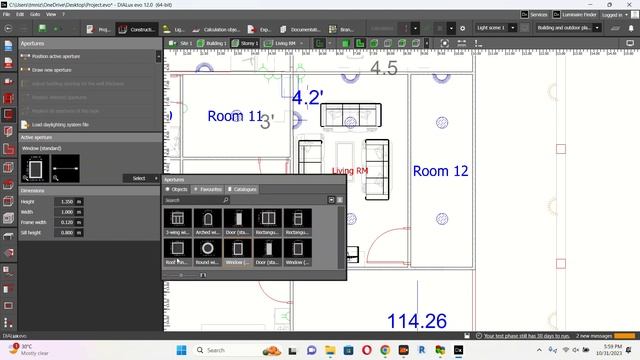
Task: Adjust the thumbnail size slider in Apertures popup
Action: 181,275
